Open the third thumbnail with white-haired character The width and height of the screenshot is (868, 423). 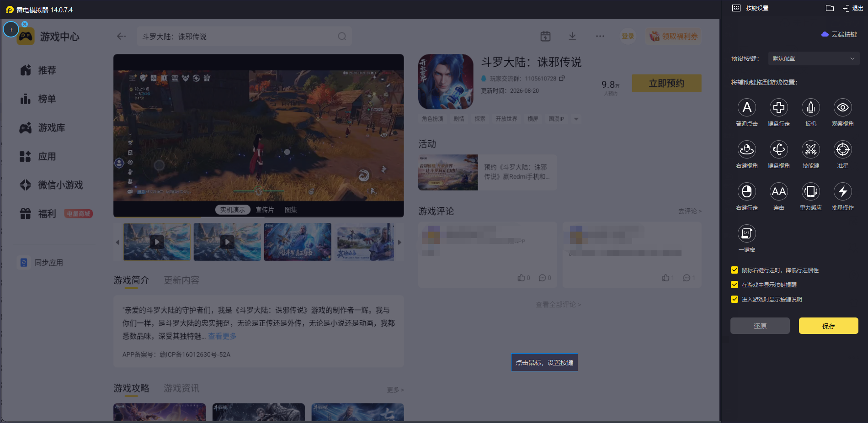pos(298,242)
